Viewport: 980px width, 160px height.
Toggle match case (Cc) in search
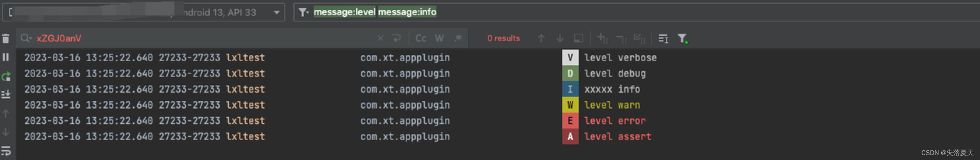pyautogui.click(x=421, y=38)
